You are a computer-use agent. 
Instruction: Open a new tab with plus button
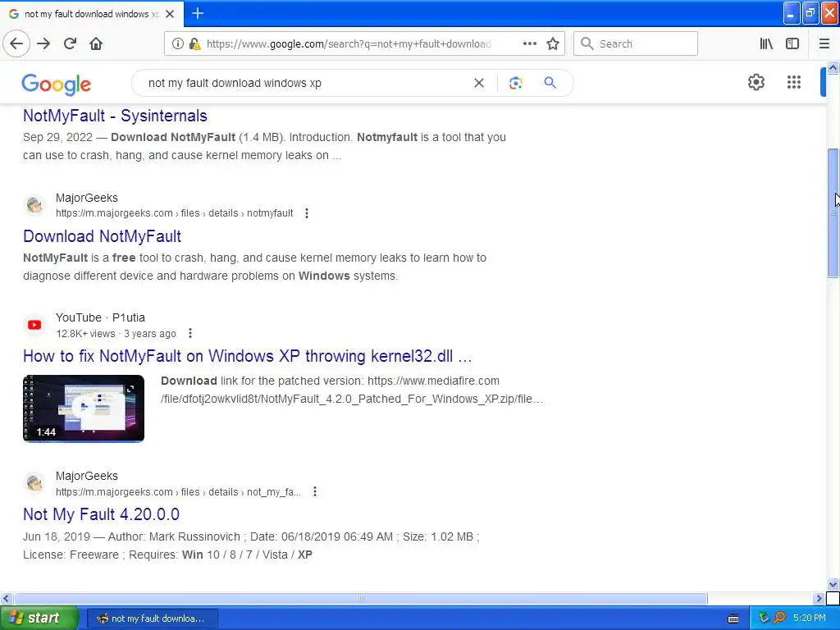(x=197, y=13)
